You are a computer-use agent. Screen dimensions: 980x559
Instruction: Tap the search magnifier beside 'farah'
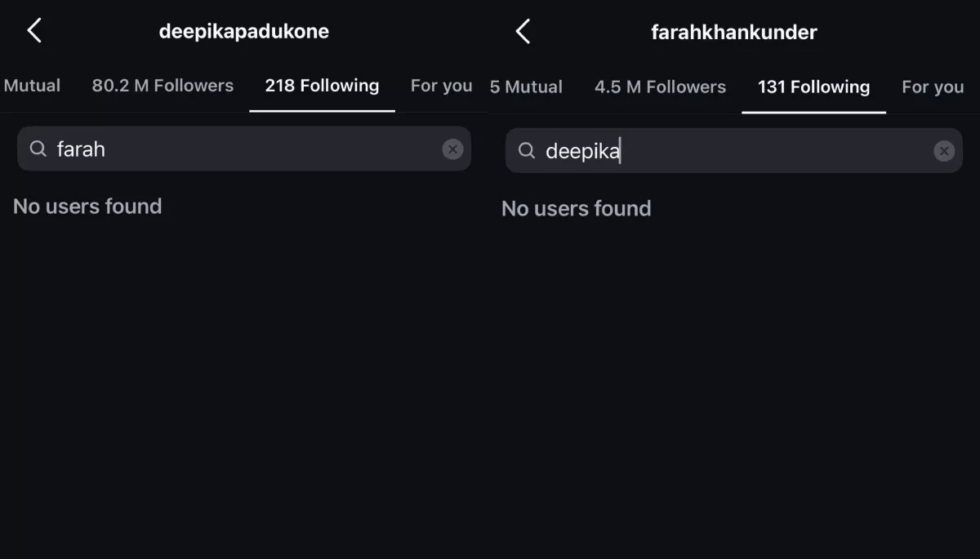click(38, 149)
